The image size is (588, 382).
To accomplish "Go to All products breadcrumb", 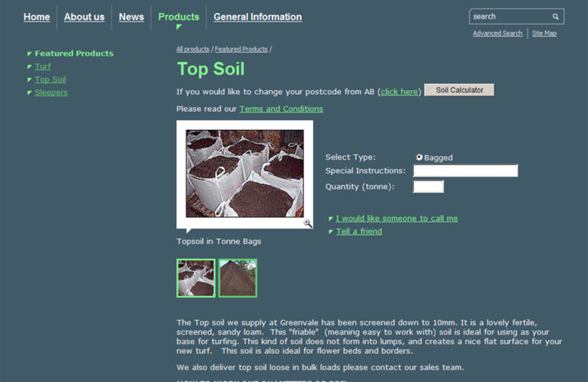I will click(x=192, y=50).
